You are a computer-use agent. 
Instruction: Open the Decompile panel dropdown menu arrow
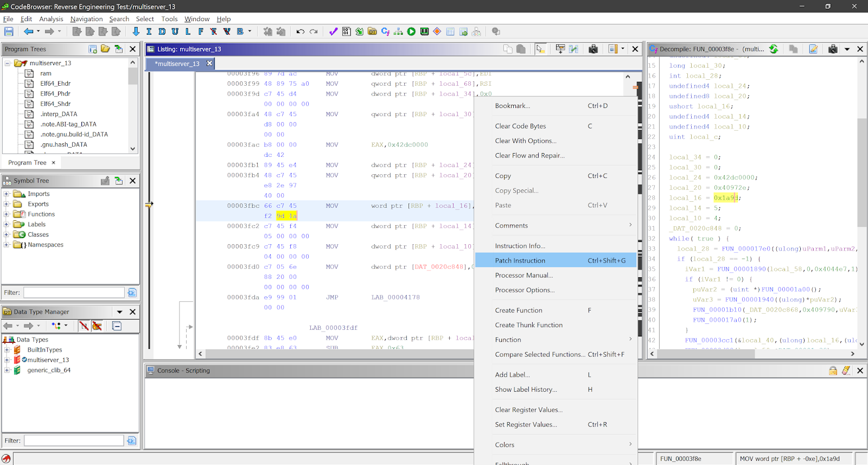(x=847, y=49)
